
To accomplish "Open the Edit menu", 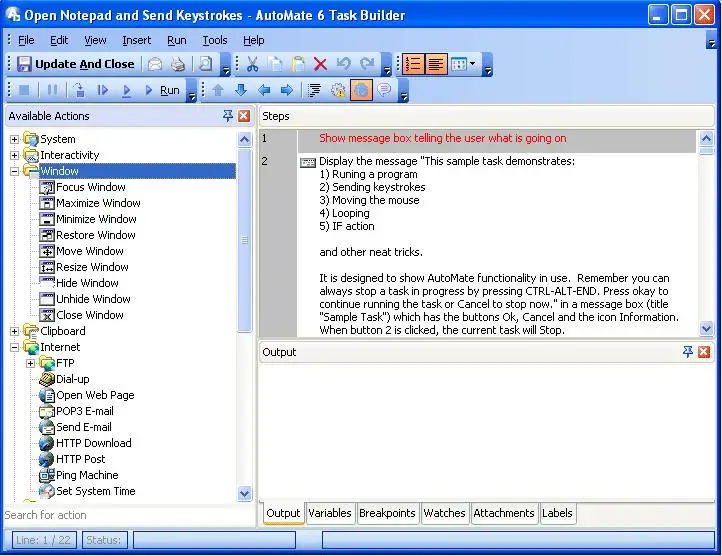I will point(59,41).
